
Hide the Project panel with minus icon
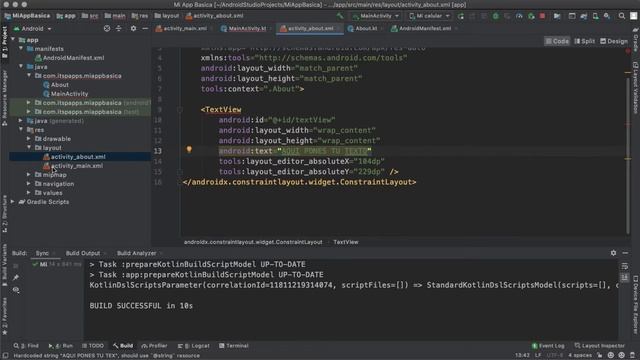[145, 29]
